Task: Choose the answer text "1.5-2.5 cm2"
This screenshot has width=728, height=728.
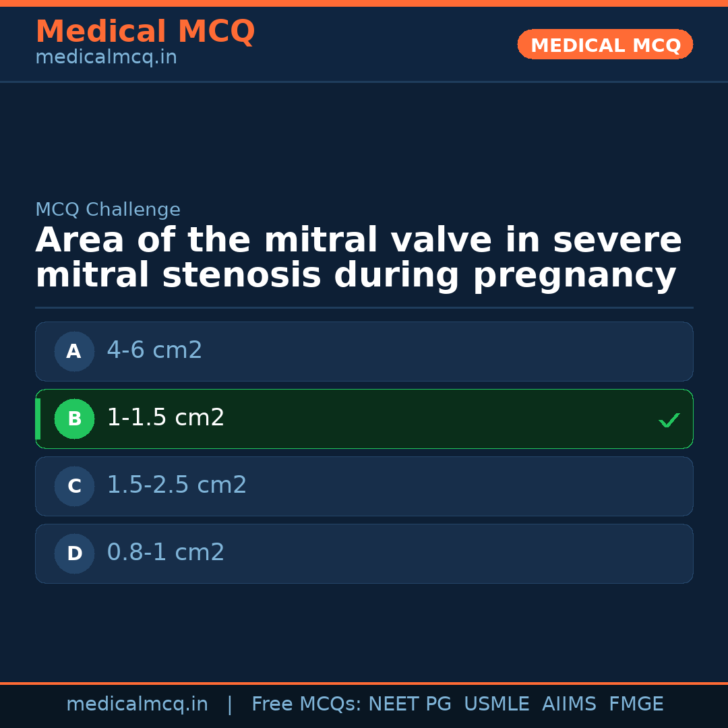Action: pyautogui.click(x=177, y=485)
